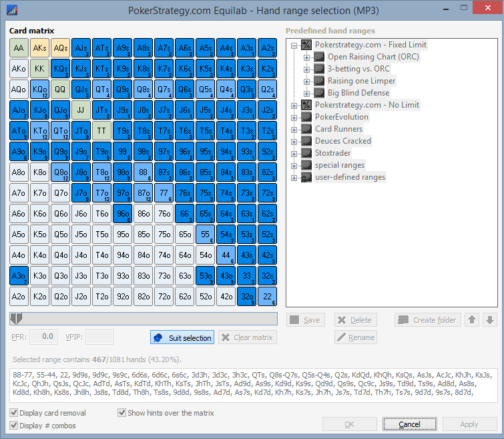Click the VPIP input field
Viewport: 504px width, 439px height.
point(99,337)
